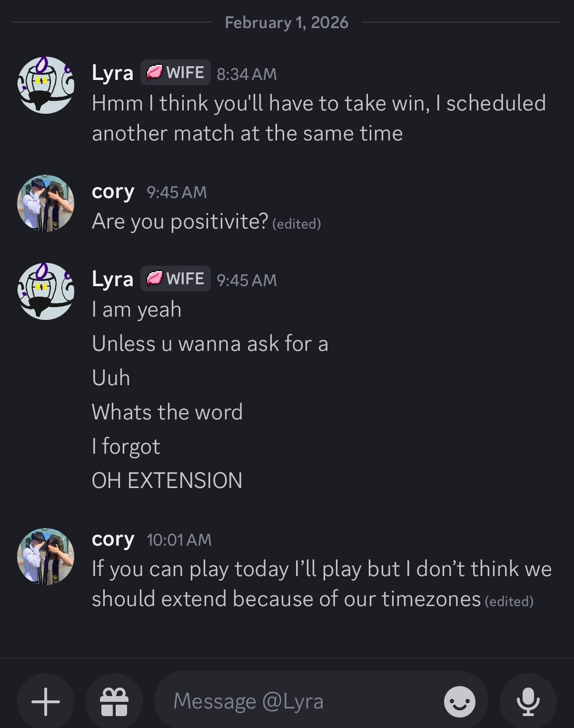Select the "OH EXTENSION" message

[167, 480]
